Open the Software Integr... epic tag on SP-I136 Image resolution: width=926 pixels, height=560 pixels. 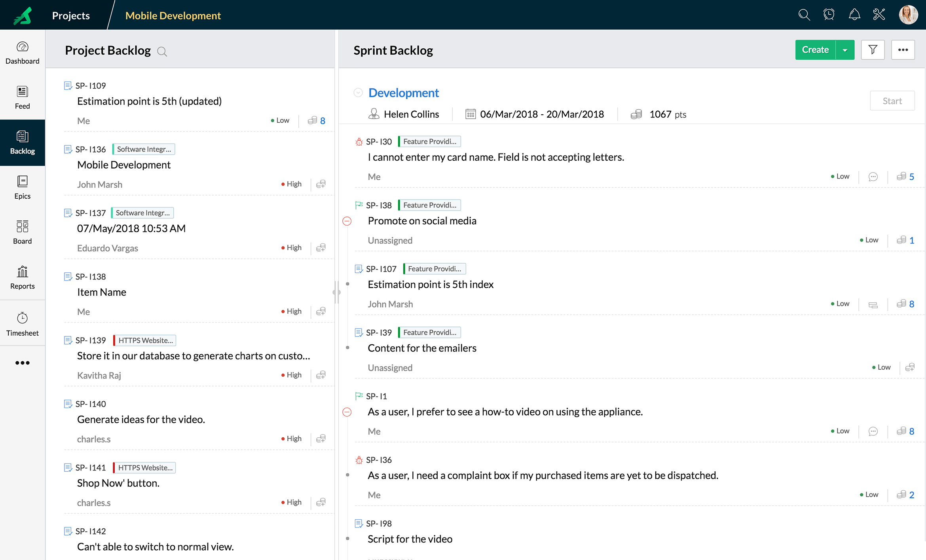click(x=144, y=149)
